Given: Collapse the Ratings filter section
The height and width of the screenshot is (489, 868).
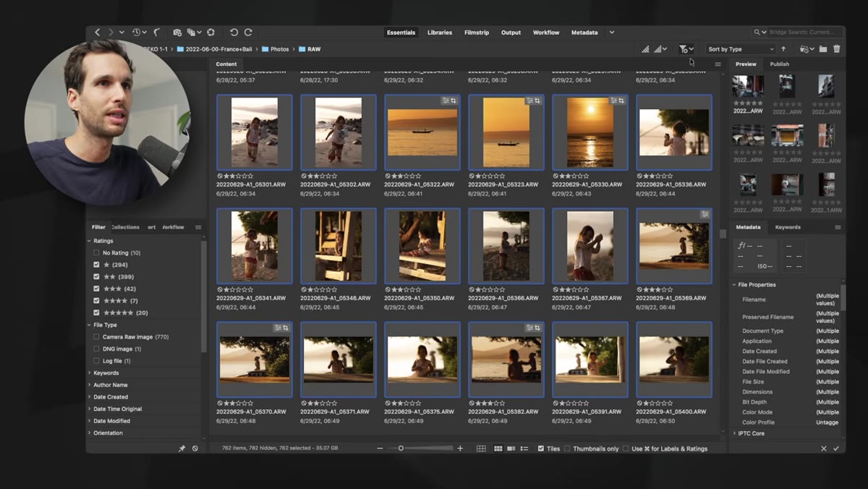Looking at the screenshot, I should 90,241.
